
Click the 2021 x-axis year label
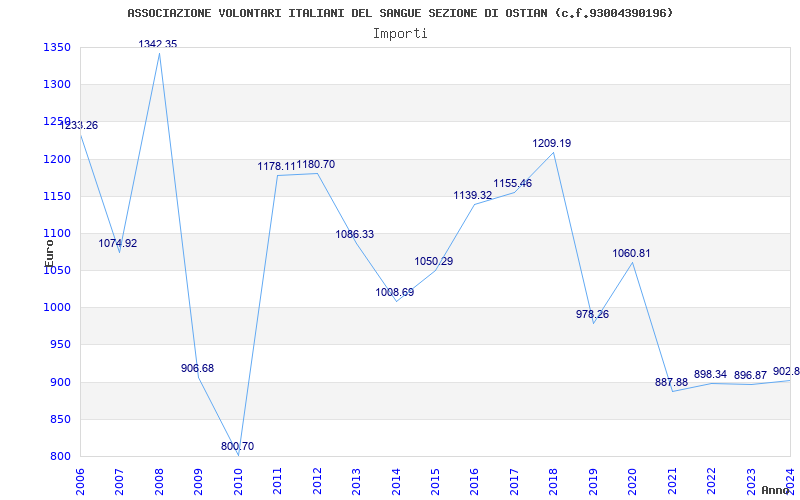pyautogui.click(x=672, y=481)
